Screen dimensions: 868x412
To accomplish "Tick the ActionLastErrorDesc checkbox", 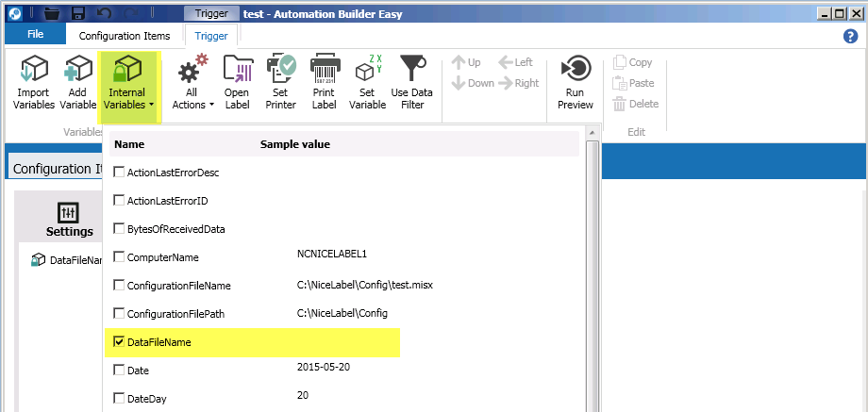I will click(119, 173).
